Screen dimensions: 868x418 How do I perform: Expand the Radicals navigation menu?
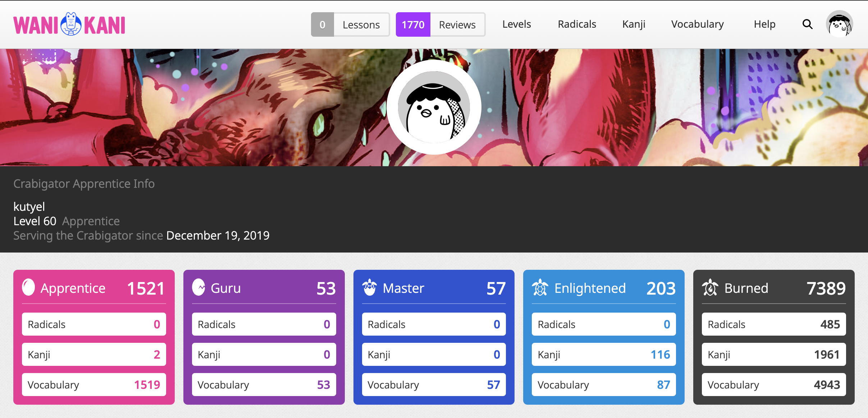577,24
